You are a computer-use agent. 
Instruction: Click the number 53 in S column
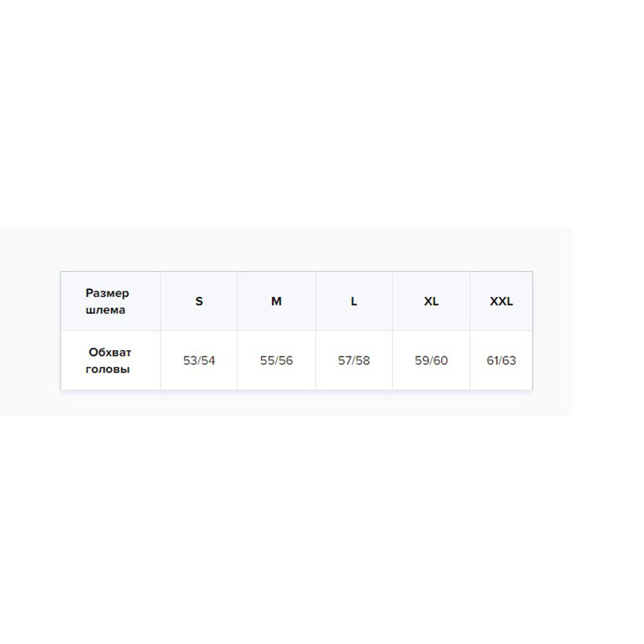click(x=190, y=361)
